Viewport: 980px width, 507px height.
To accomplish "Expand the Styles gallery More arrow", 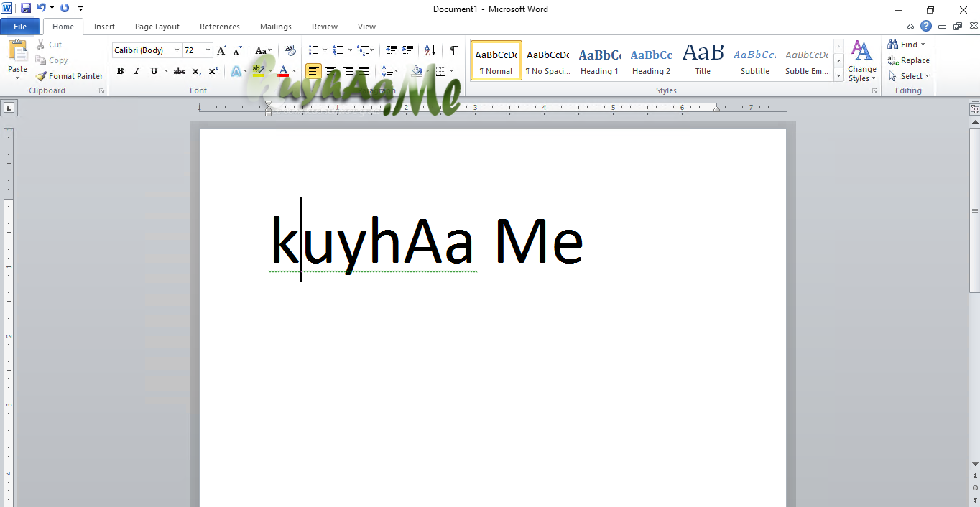I will [838, 75].
